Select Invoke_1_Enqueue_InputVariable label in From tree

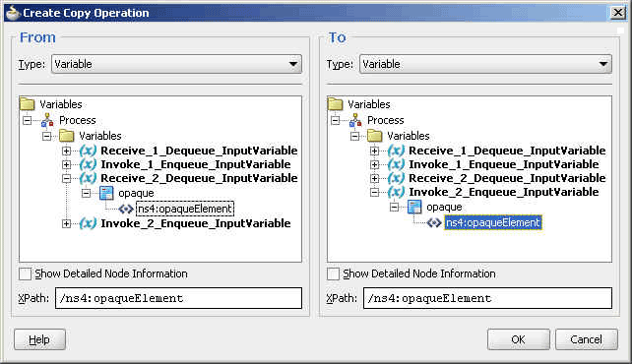pos(196,164)
